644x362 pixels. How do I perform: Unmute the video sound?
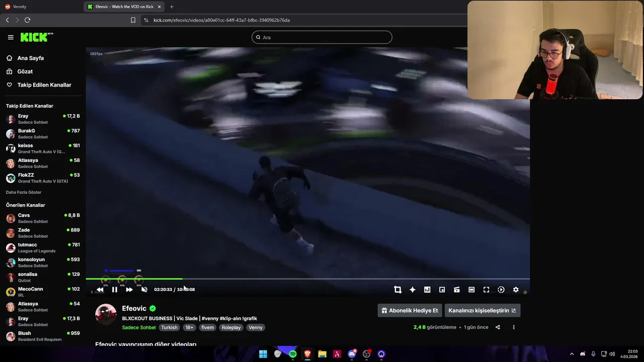144,290
